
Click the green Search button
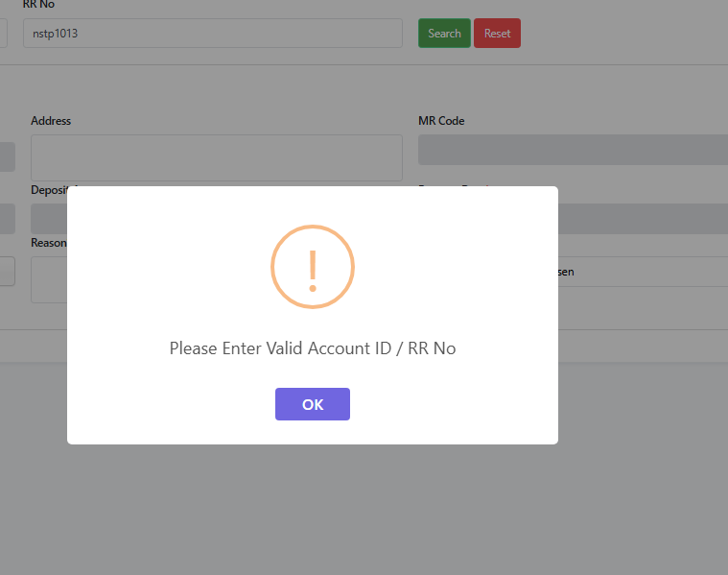point(444,34)
